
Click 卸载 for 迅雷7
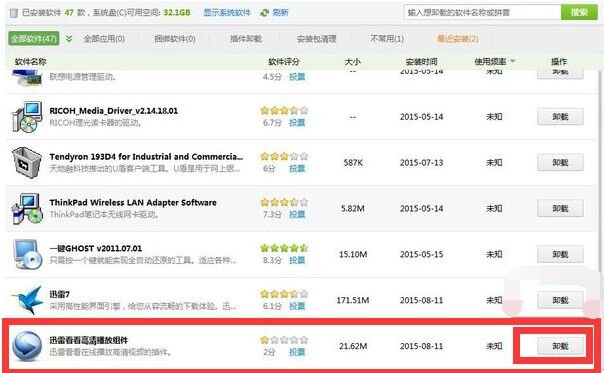pyautogui.click(x=560, y=300)
